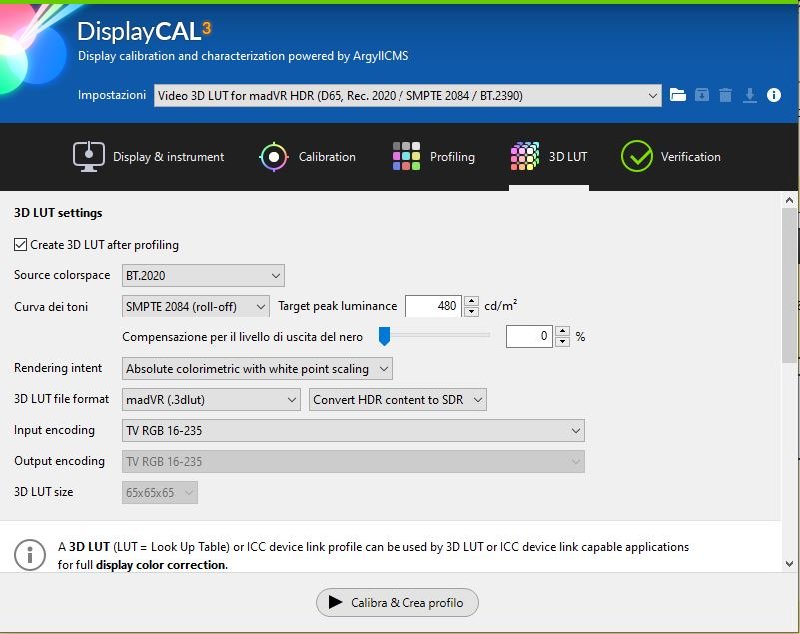Click the Rendering intent label

(58, 368)
